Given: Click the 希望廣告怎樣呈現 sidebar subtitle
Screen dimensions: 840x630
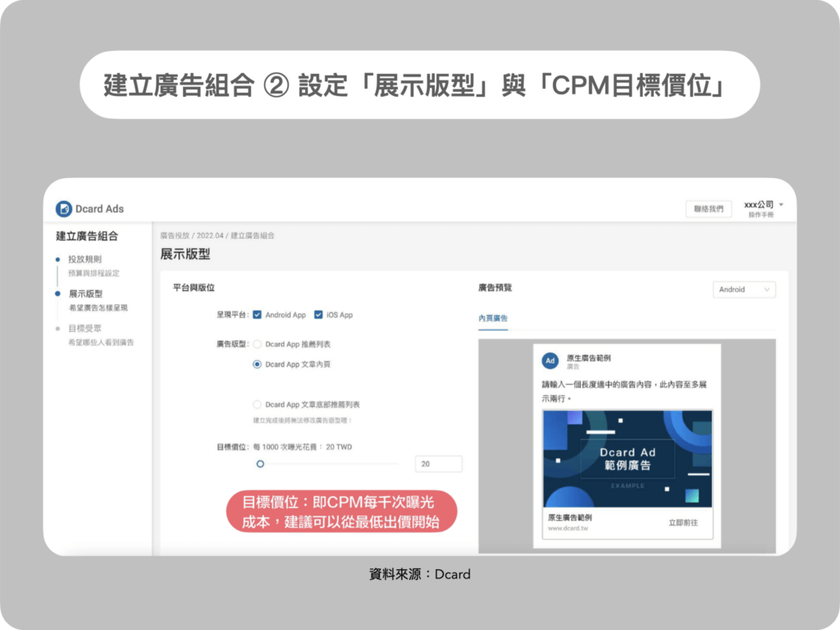Looking at the screenshot, I should click(x=98, y=308).
